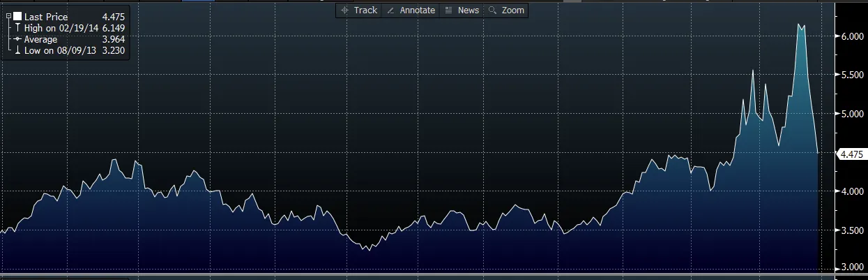Click the legend value 3.230

[x=112, y=51]
